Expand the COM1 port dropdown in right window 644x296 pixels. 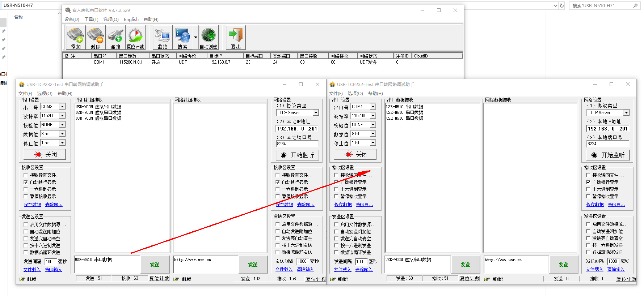pyautogui.click(x=373, y=107)
